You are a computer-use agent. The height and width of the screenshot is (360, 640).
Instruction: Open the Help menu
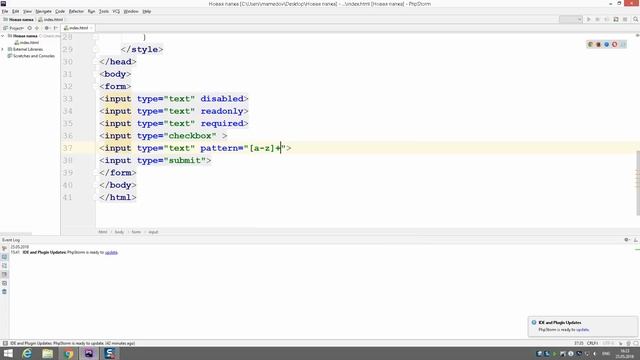(147, 11)
